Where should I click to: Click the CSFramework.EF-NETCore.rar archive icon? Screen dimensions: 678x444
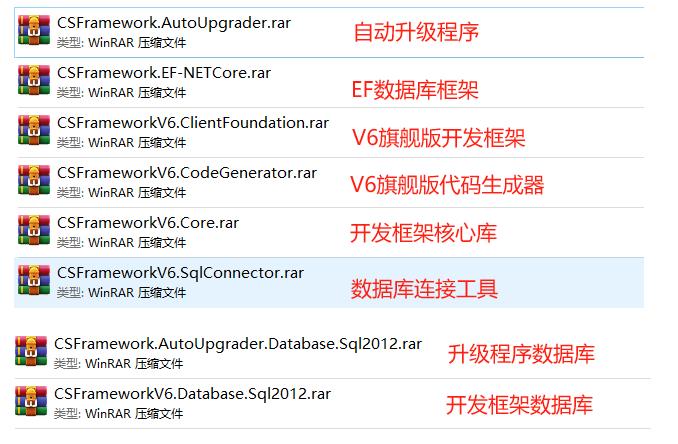click(34, 81)
